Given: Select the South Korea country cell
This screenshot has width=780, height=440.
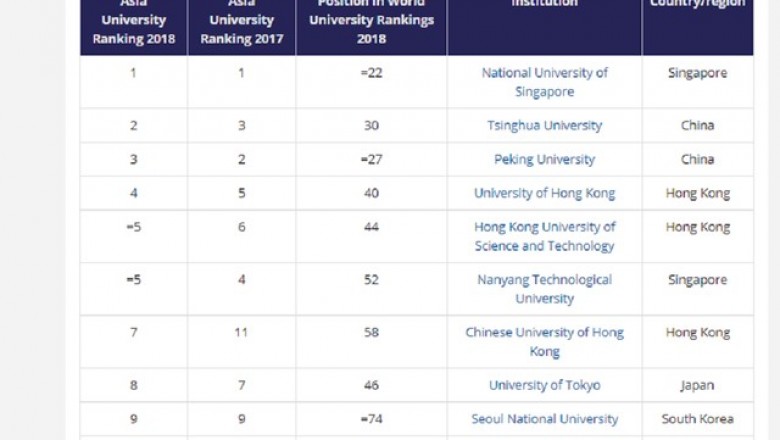Looking at the screenshot, I should click(697, 419).
